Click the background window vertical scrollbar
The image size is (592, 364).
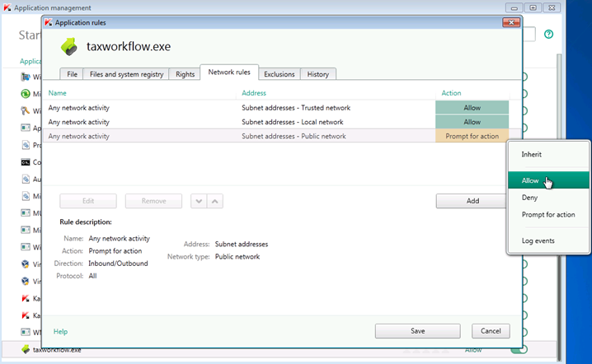pos(559,206)
